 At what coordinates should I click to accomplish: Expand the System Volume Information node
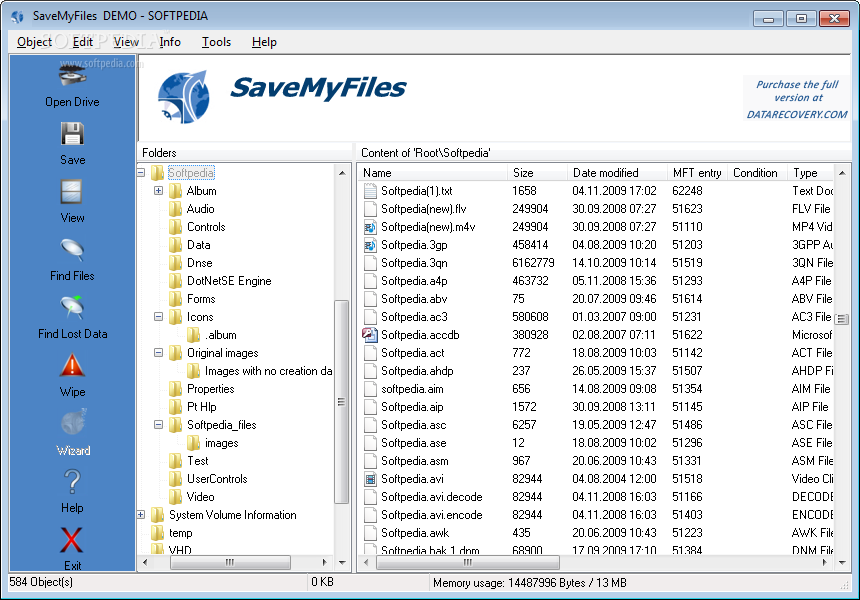pos(141,515)
